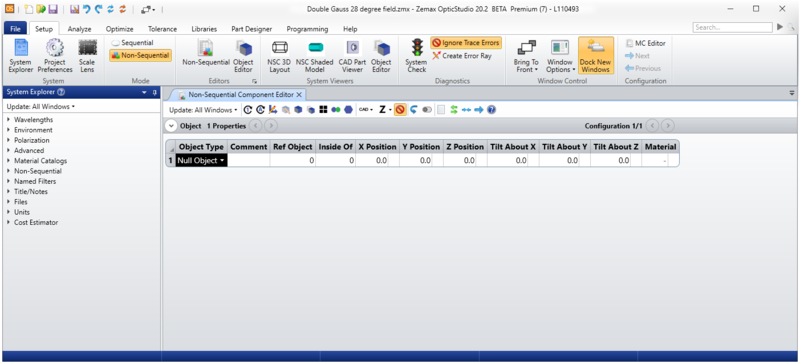Click the Save disk icon
800x364 pixels.
tap(53, 9)
